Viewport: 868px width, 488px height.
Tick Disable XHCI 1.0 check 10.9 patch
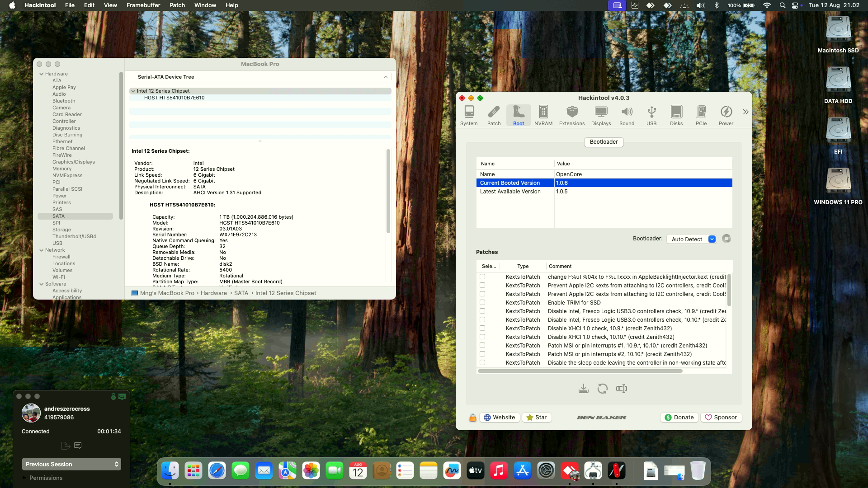coord(482,328)
